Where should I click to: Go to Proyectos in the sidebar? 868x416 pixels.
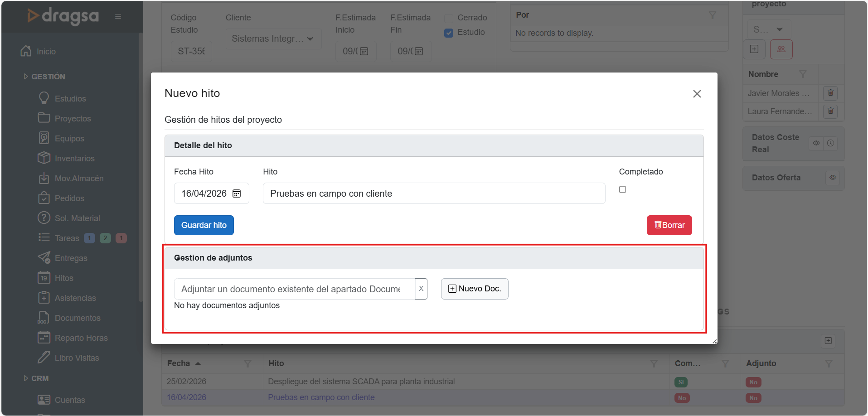click(73, 119)
